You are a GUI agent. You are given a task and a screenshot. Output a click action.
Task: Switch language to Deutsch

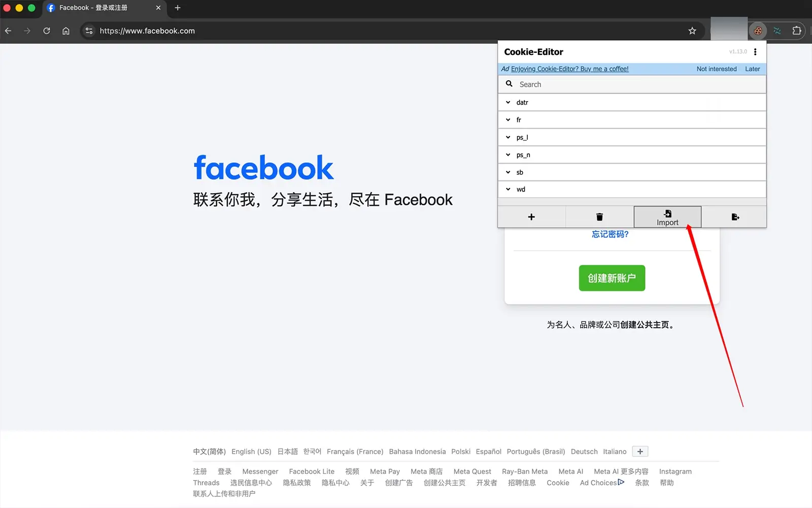[x=584, y=452]
